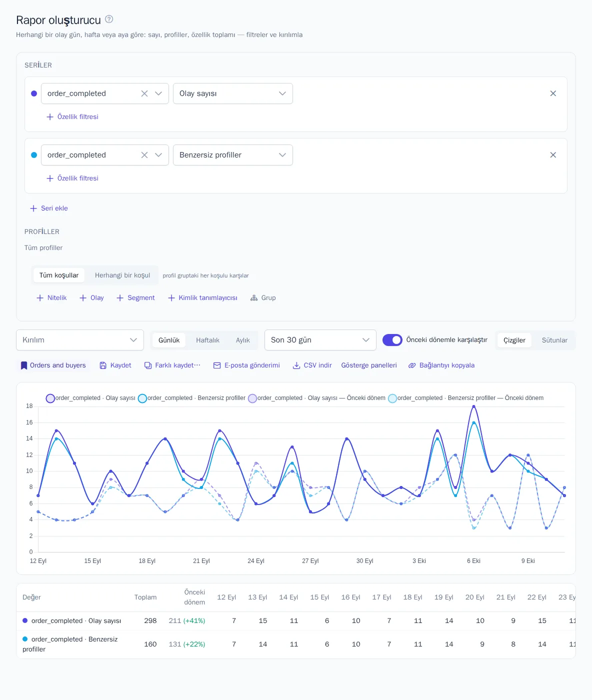
Task: Select Tüm koşullar matching mode
Action: 59,275
